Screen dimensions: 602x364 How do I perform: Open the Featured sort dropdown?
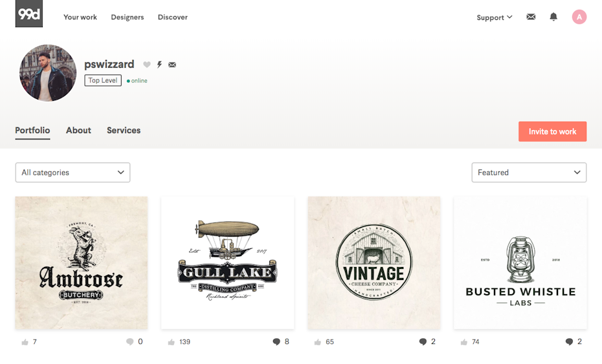[x=529, y=173]
